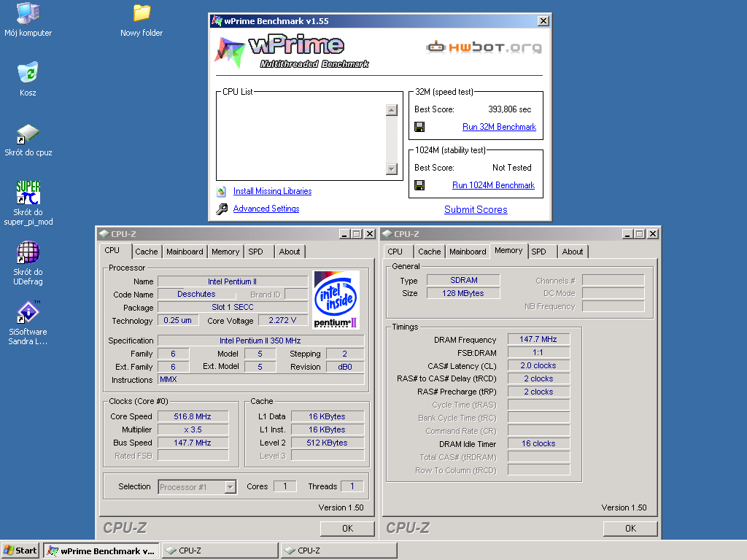
Task: Click the Package value Slot 1 SECC
Action: point(233,307)
